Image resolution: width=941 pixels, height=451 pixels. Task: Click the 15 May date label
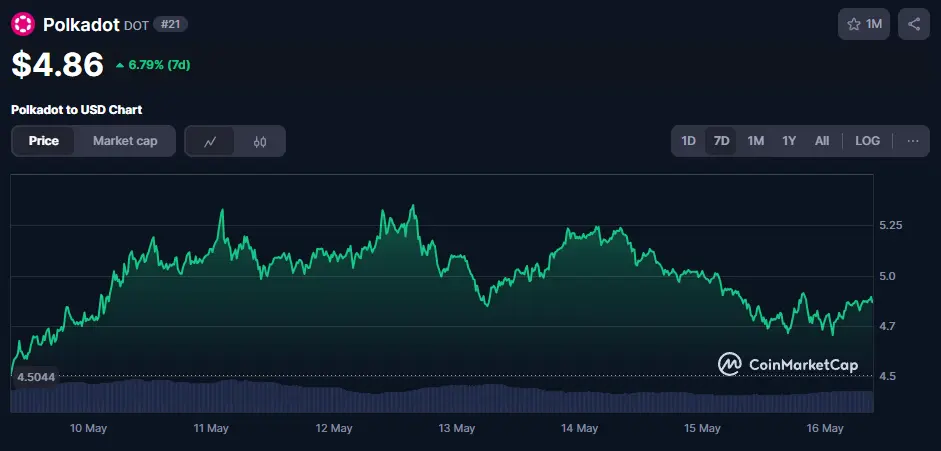click(x=702, y=428)
